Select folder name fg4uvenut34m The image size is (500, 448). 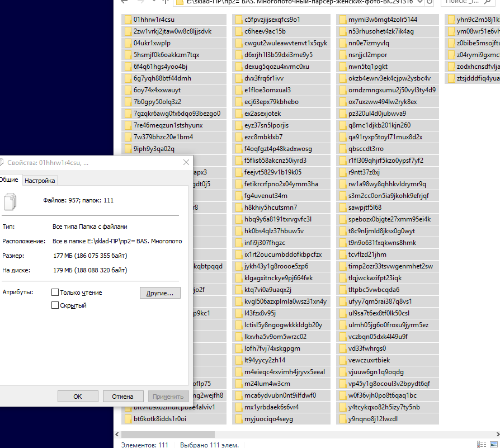pyautogui.click(x=266, y=196)
